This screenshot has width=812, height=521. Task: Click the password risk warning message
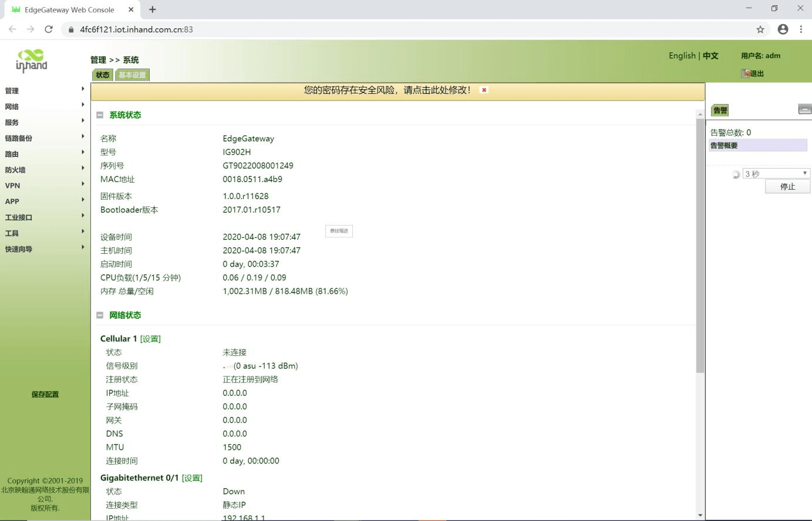pos(387,90)
